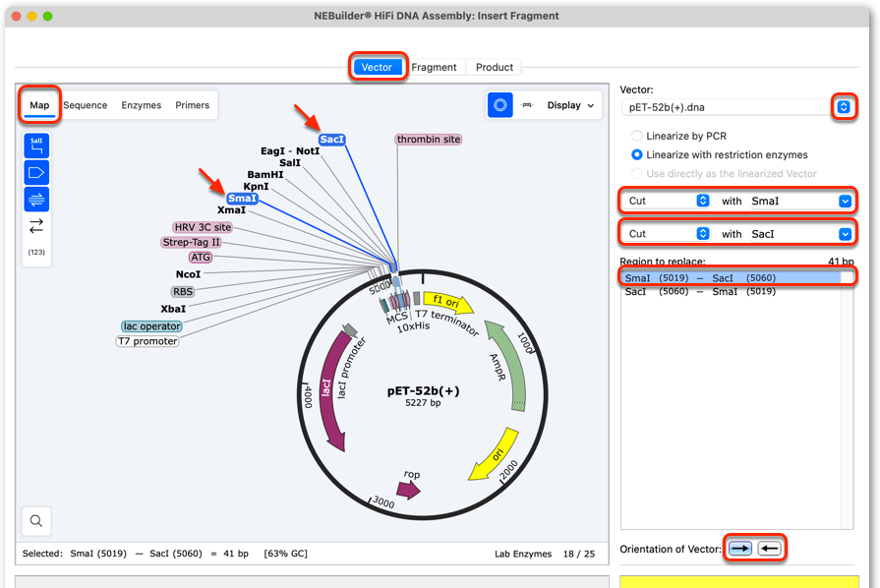Open the Vector file pET-52b(+).dna dropdown
This screenshot has height=588, width=880.
click(x=844, y=106)
